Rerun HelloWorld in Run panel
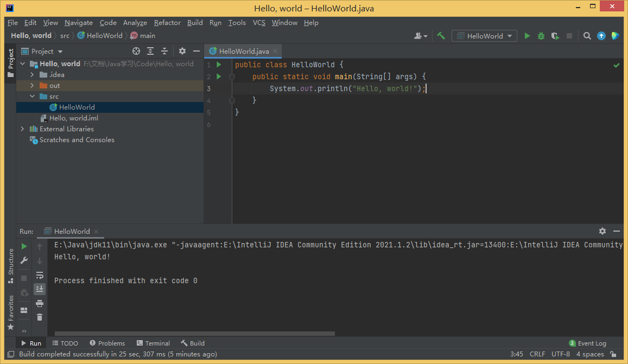This screenshot has height=364, width=628. tap(24, 246)
